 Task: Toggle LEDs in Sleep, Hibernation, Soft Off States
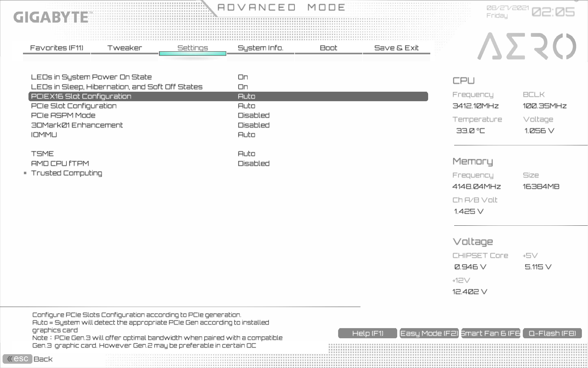click(x=243, y=87)
